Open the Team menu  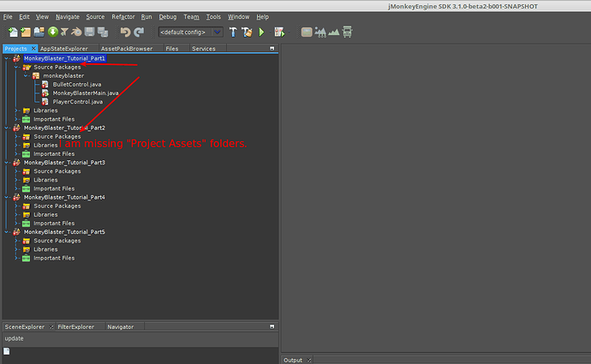pos(191,17)
